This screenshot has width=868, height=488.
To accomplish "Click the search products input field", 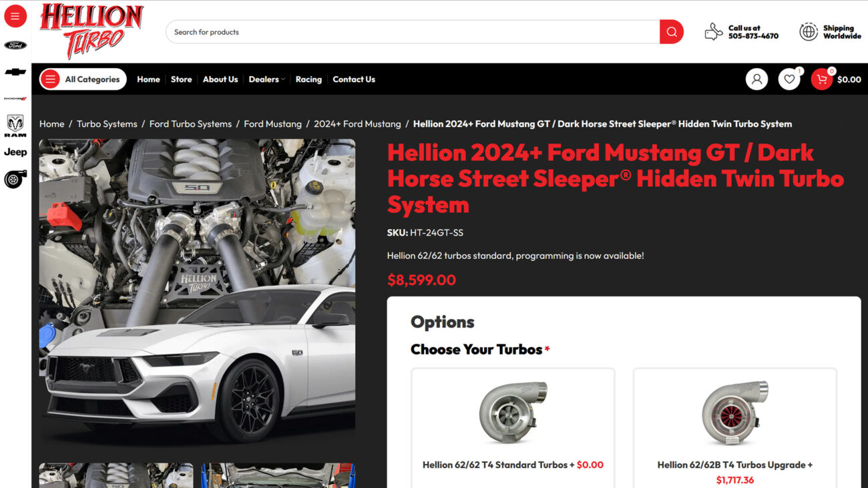I will click(x=401, y=31).
